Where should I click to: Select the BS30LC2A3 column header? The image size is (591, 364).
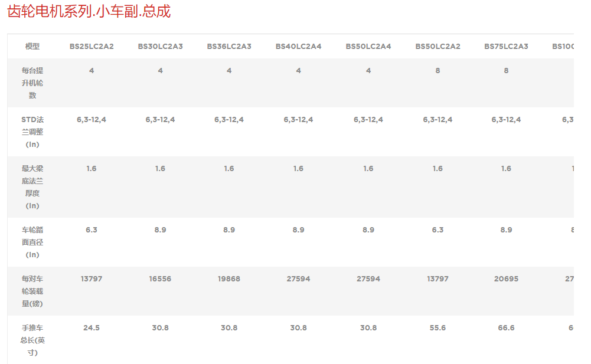(x=160, y=46)
